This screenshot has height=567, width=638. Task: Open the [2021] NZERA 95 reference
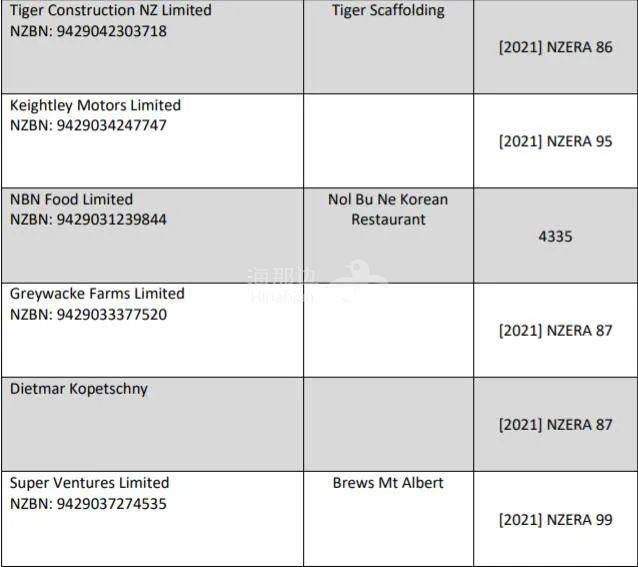click(x=555, y=142)
